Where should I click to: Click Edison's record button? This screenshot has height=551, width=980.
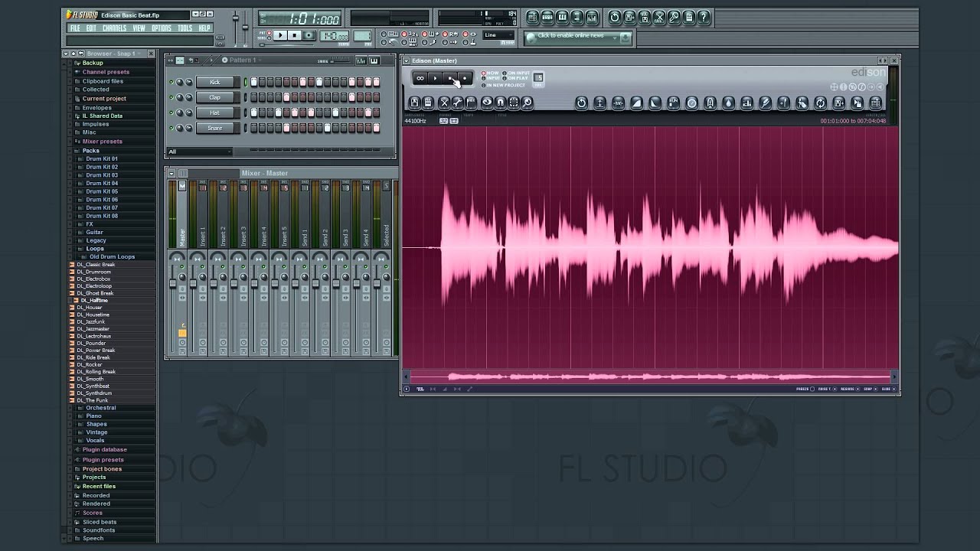point(464,78)
